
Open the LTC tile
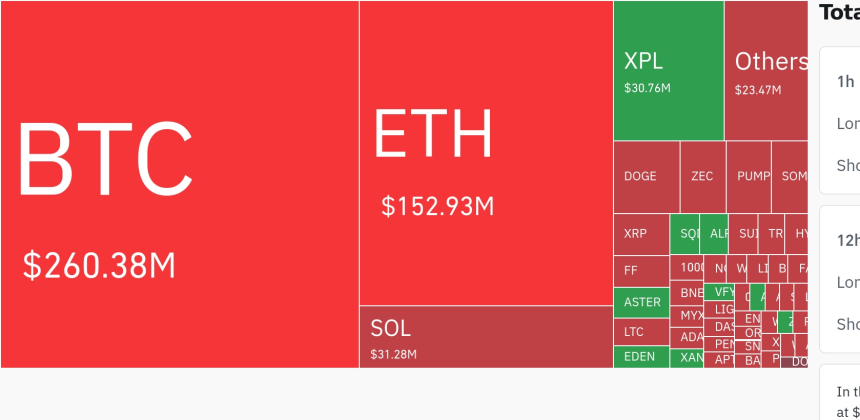(x=640, y=331)
